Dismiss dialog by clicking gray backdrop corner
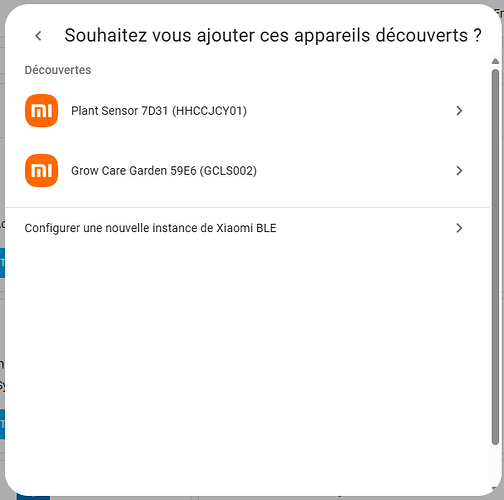Viewport: 504px width, 500px height. [x=3, y=3]
